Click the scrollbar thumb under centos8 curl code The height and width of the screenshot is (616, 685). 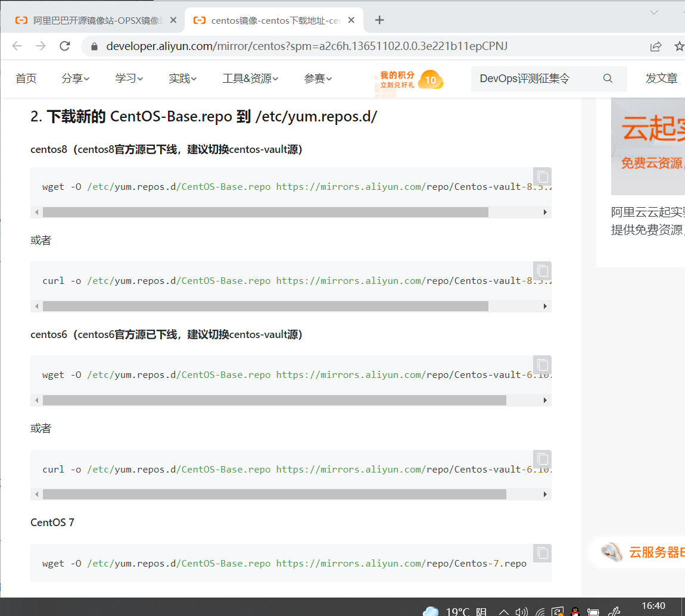point(266,307)
